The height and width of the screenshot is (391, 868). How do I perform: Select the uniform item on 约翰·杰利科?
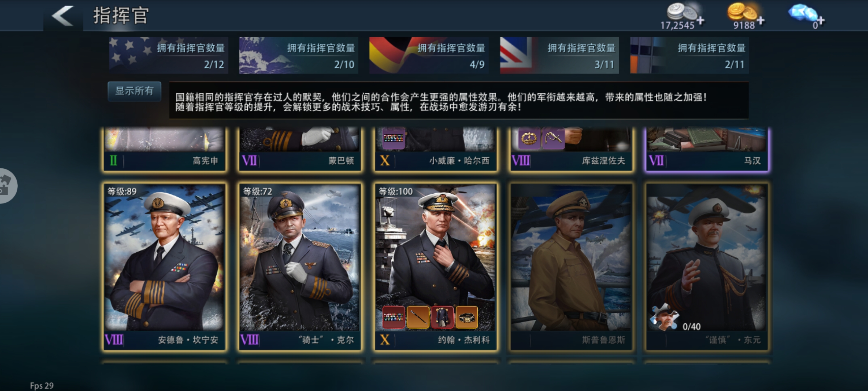click(x=442, y=317)
